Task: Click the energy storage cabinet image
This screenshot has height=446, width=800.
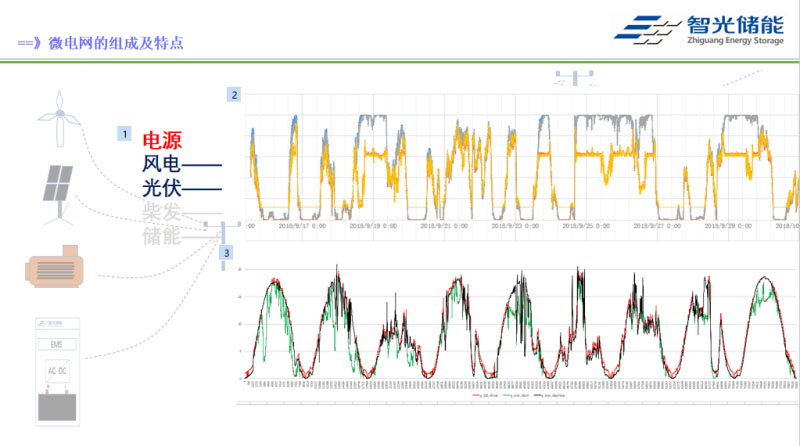Action: point(58,367)
